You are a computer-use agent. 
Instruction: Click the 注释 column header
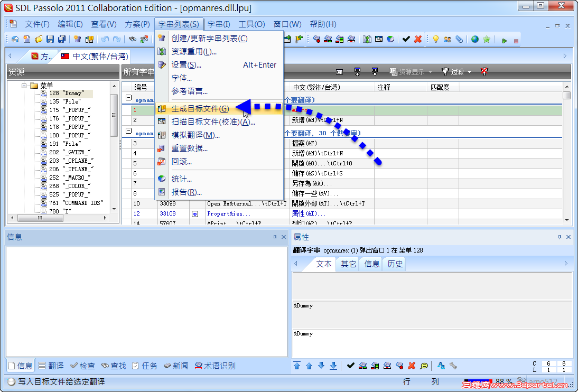pyautogui.click(x=400, y=87)
